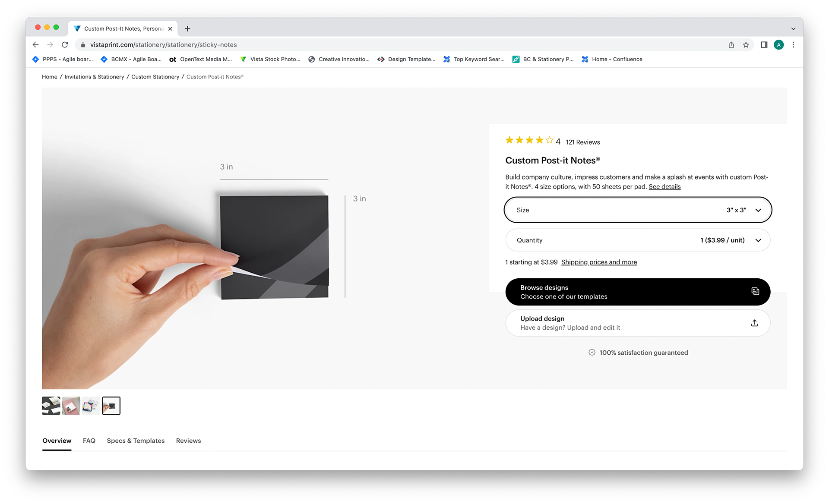
Task: Open Chrome three-dot menu
Action: 793,44
